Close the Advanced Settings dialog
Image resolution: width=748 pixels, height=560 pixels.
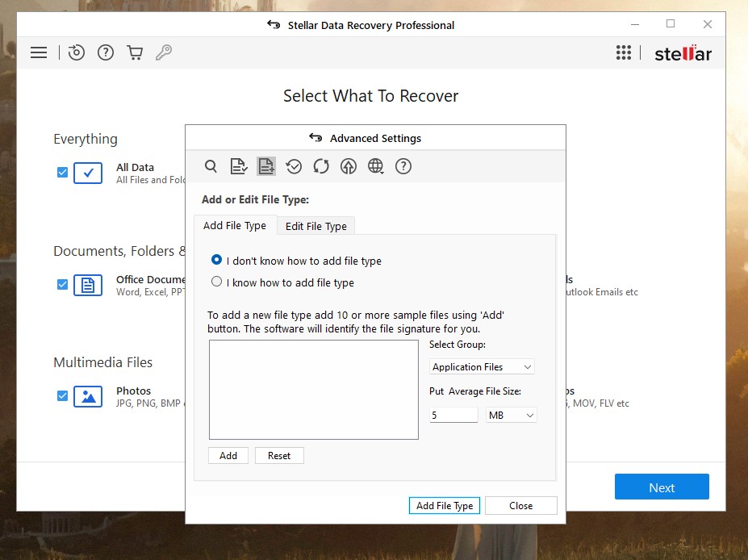[x=521, y=506]
